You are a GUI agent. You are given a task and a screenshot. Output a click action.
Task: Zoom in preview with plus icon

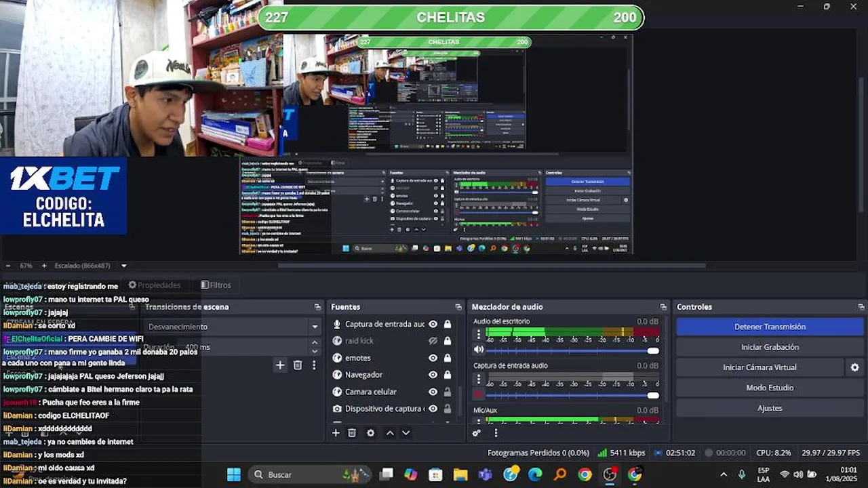(x=44, y=266)
